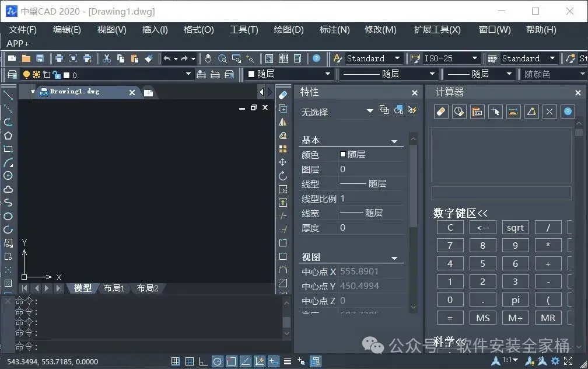Click the Save floppy disk icon
The height and width of the screenshot is (369, 588).
point(40,58)
